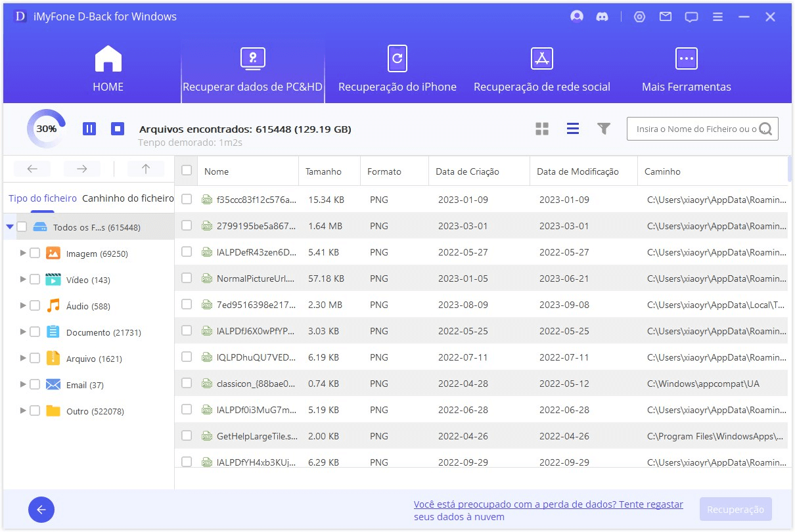The height and width of the screenshot is (532, 795).
Task: Click the Documento category icon
Action: (53, 332)
